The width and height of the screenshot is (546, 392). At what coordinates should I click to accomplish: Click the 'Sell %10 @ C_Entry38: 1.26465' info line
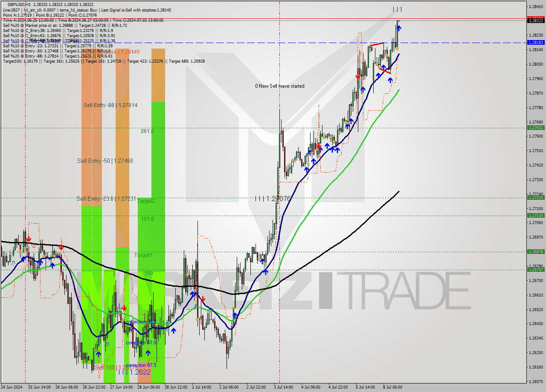click(58, 30)
